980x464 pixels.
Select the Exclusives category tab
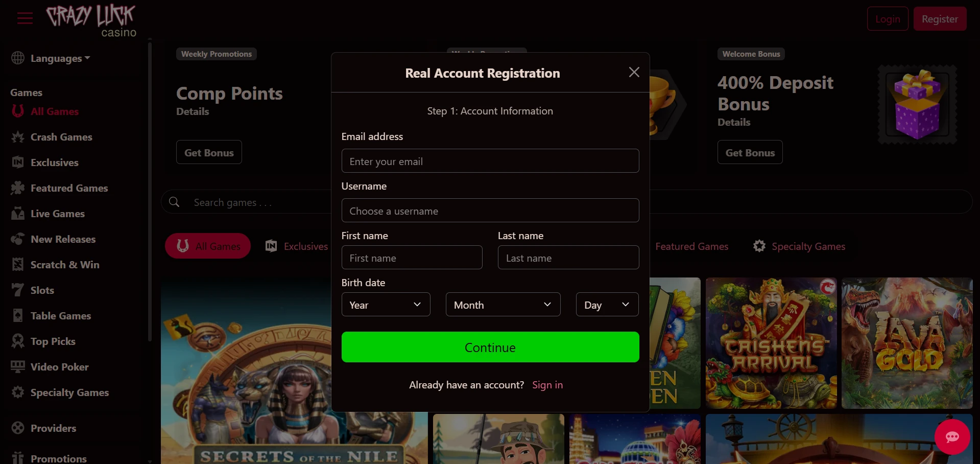(297, 246)
